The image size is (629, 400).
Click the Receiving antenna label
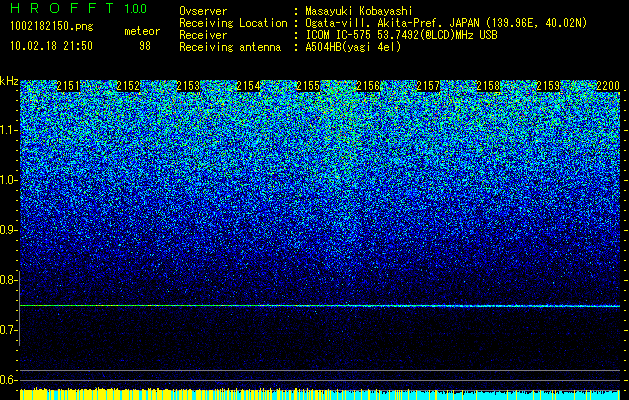pos(230,47)
